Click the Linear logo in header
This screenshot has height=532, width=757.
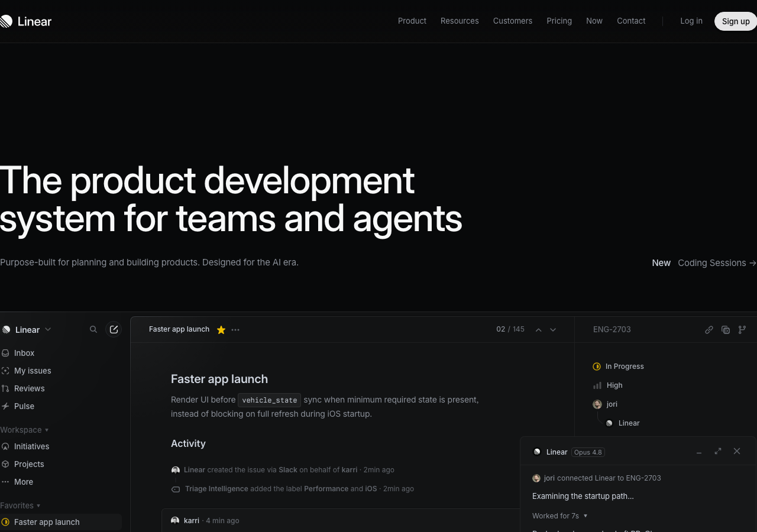coord(25,21)
